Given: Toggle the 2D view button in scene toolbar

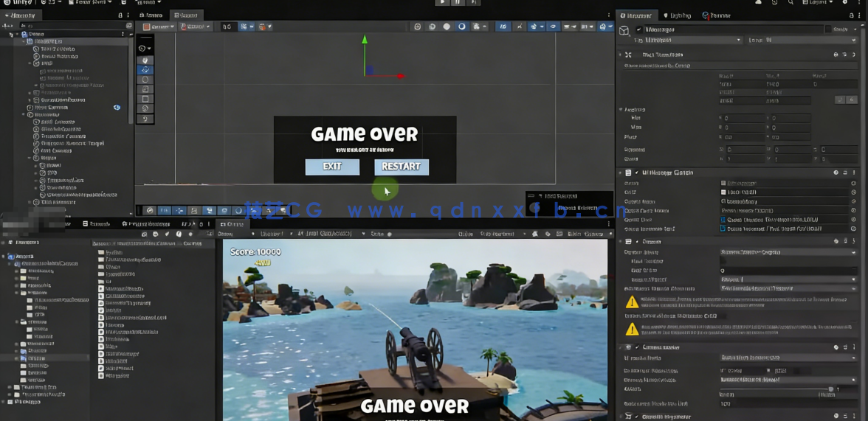Looking at the screenshot, I should coord(227,27).
